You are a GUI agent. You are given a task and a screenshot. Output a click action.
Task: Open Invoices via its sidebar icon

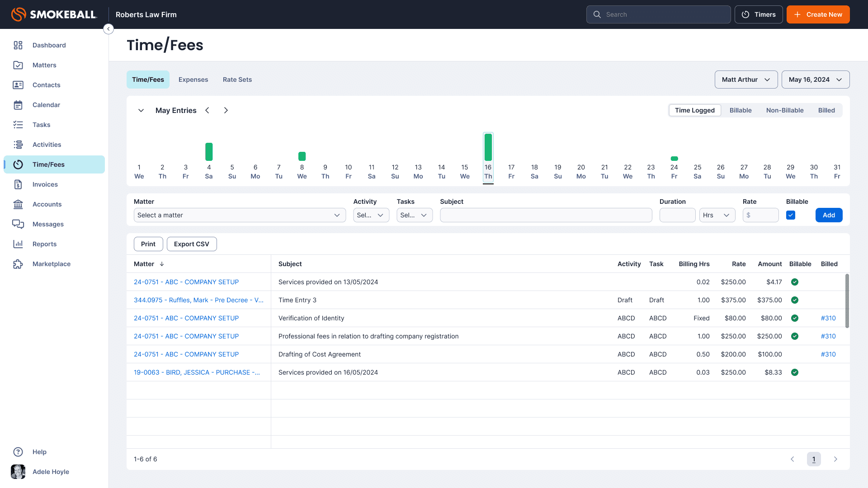point(18,184)
